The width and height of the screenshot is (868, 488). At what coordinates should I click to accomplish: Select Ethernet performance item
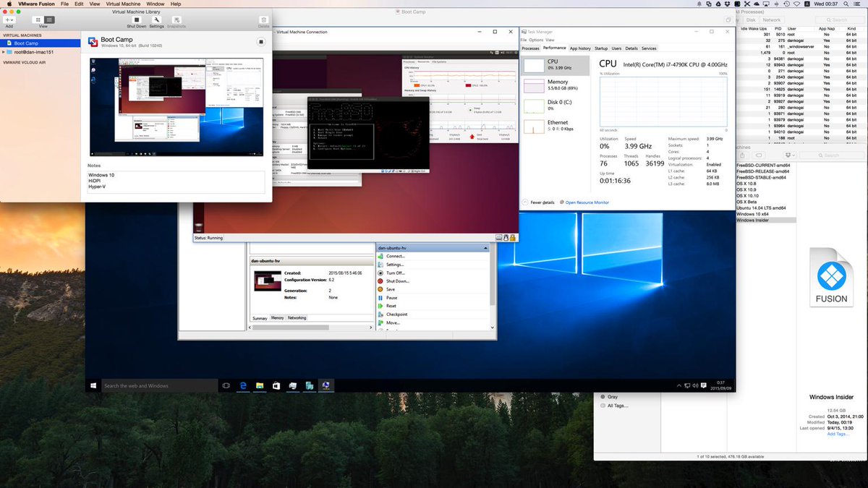556,126
